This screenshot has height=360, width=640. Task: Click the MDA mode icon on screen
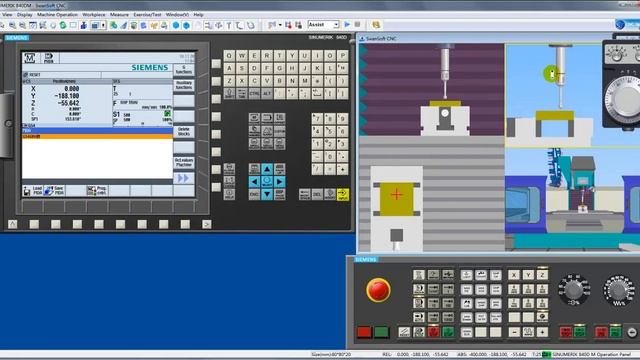(49, 58)
